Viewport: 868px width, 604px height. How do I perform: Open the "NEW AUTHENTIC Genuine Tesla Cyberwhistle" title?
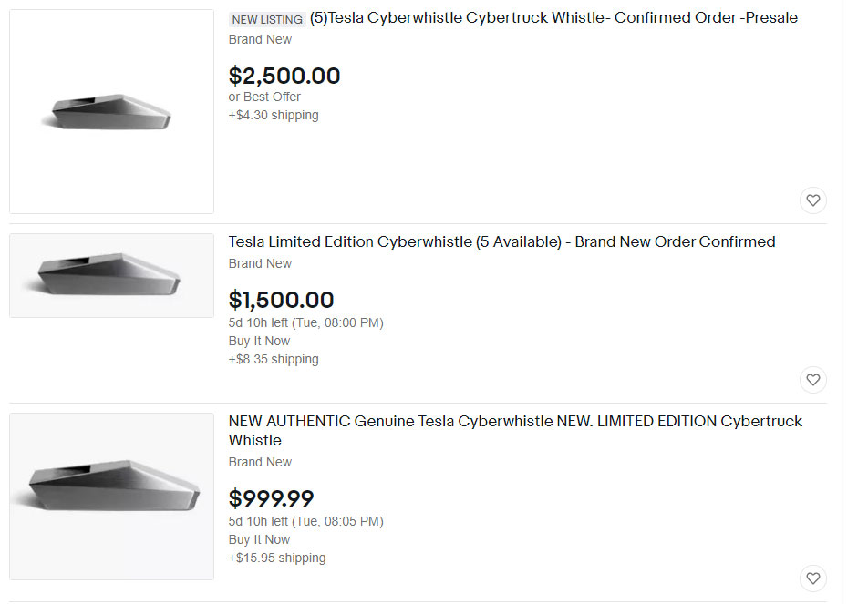point(515,422)
